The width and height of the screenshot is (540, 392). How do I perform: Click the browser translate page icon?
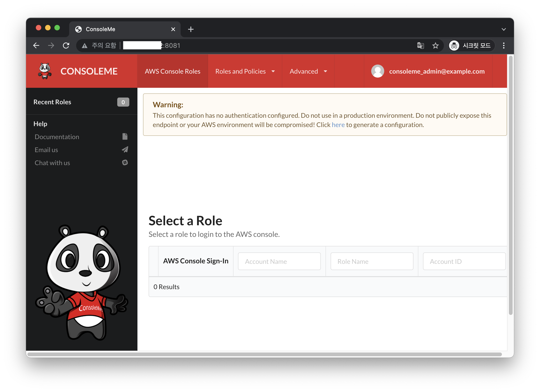point(420,46)
